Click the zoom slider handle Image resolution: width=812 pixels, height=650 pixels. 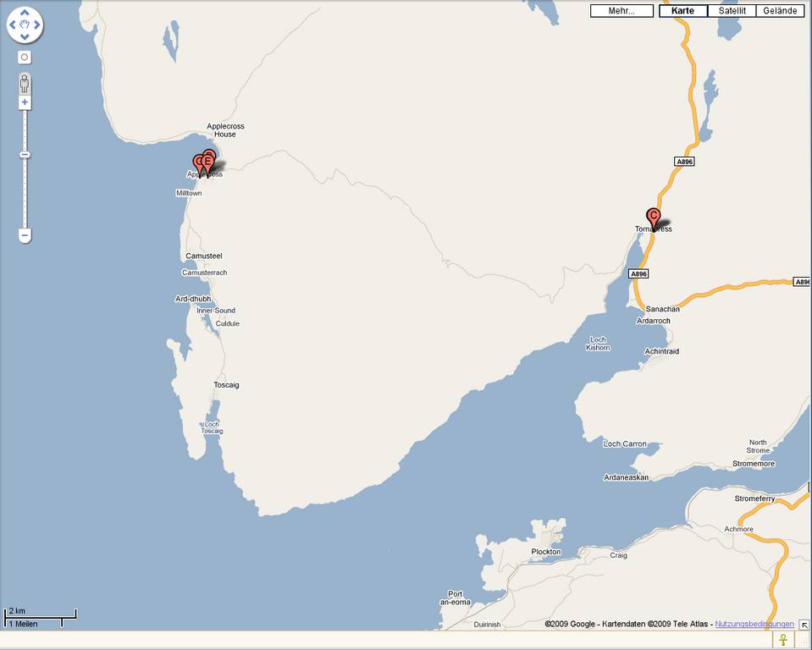tap(25, 155)
